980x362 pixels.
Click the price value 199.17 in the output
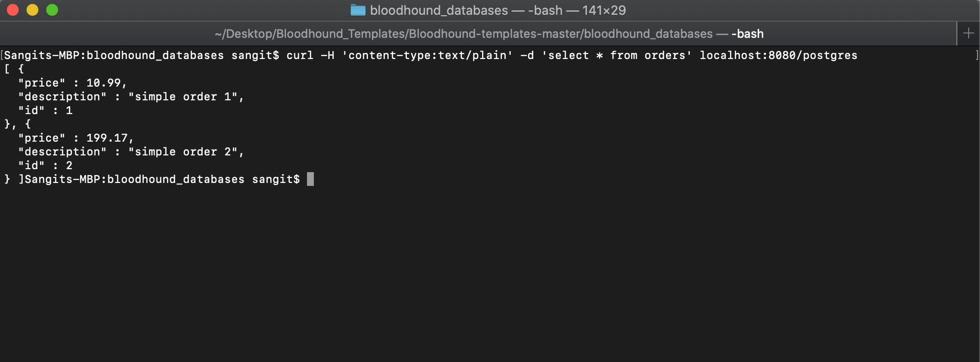pos(108,138)
